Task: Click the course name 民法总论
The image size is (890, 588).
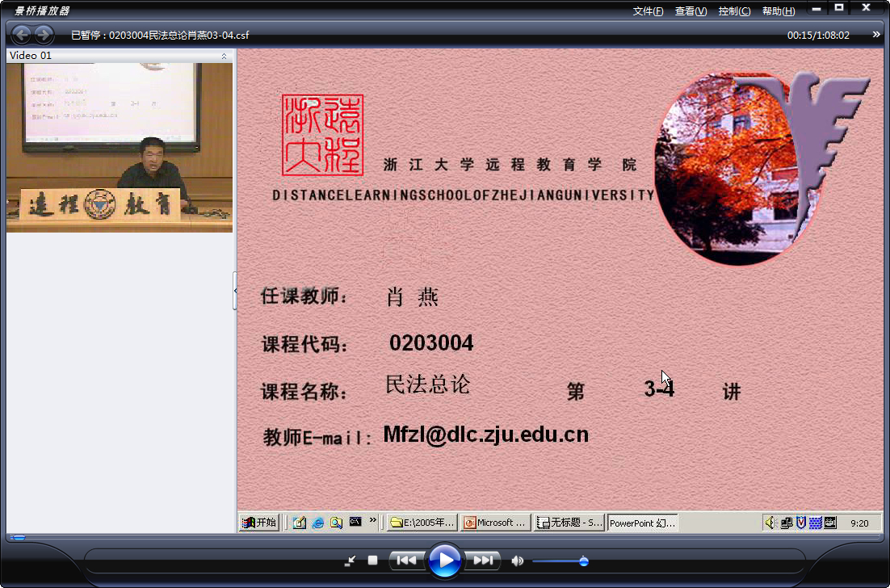Action: point(428,384)
